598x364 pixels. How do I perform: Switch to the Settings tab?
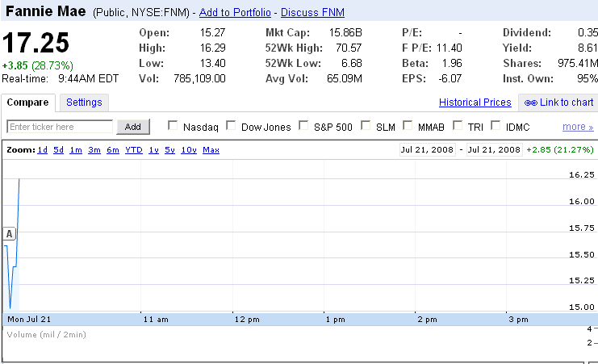[x=84, y=103]
